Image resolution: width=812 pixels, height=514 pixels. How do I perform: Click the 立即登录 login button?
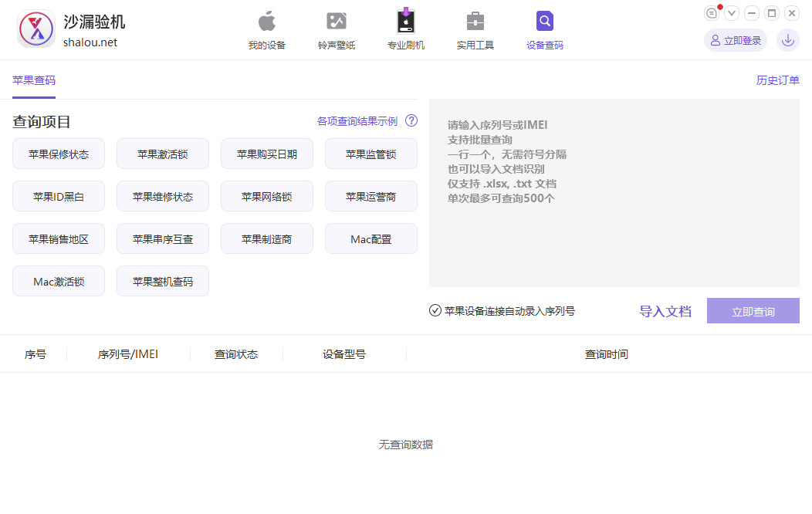[x=736, y=40]
